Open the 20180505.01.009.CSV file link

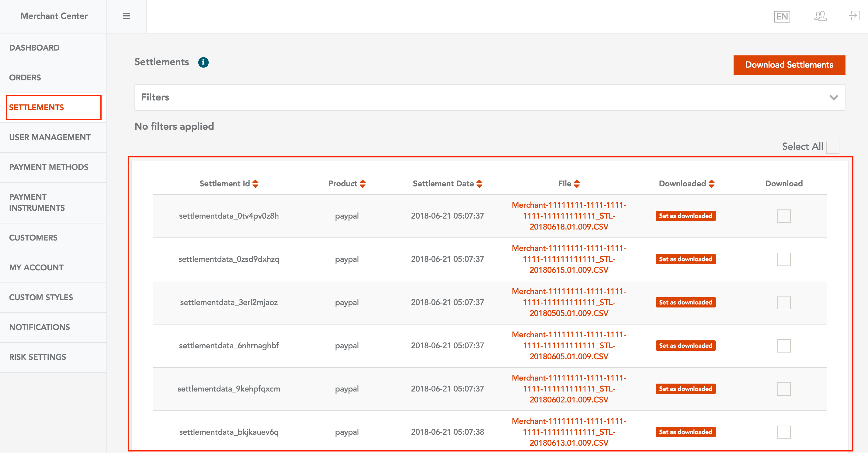point(569,302)
